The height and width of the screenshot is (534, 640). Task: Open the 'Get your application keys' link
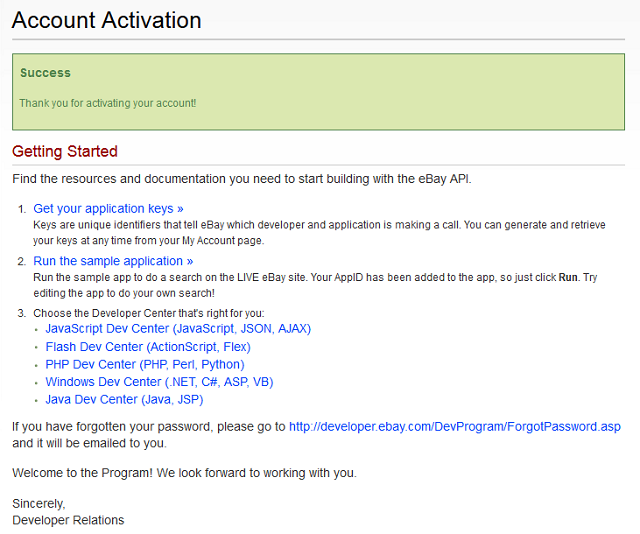click(108, 209)
